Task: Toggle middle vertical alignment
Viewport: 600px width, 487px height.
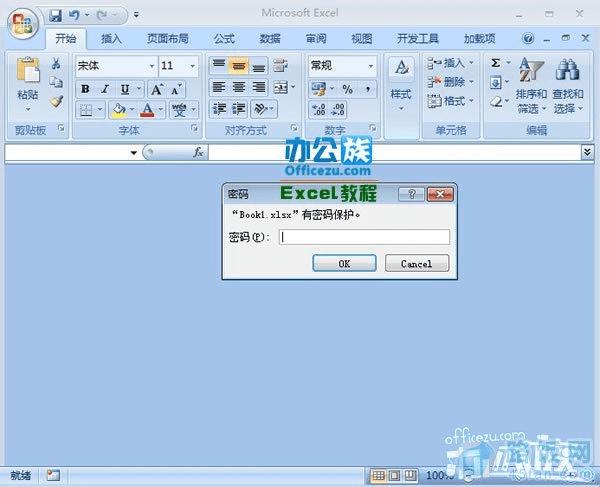Action: pos(239,65)
